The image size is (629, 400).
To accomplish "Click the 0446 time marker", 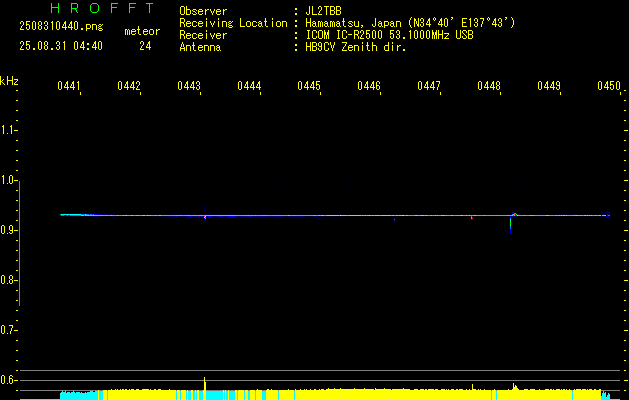I will pyautogui.click(x=369, y=86).
